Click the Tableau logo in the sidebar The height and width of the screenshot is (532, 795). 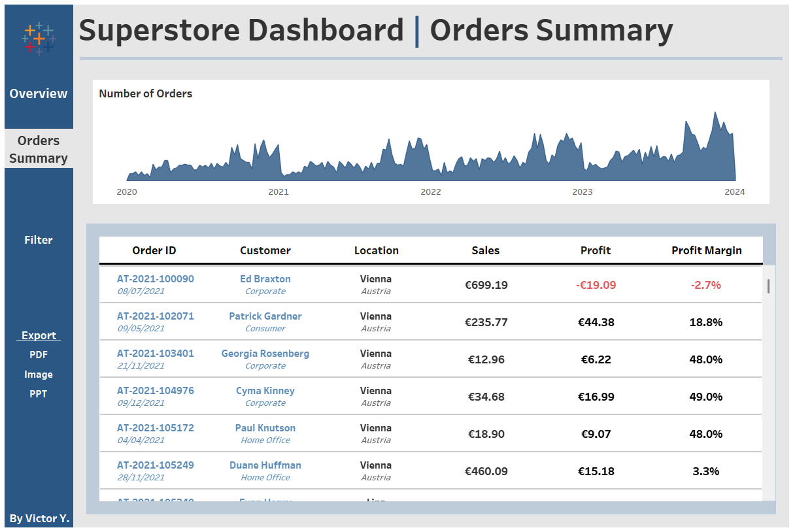tap(38, 38)
